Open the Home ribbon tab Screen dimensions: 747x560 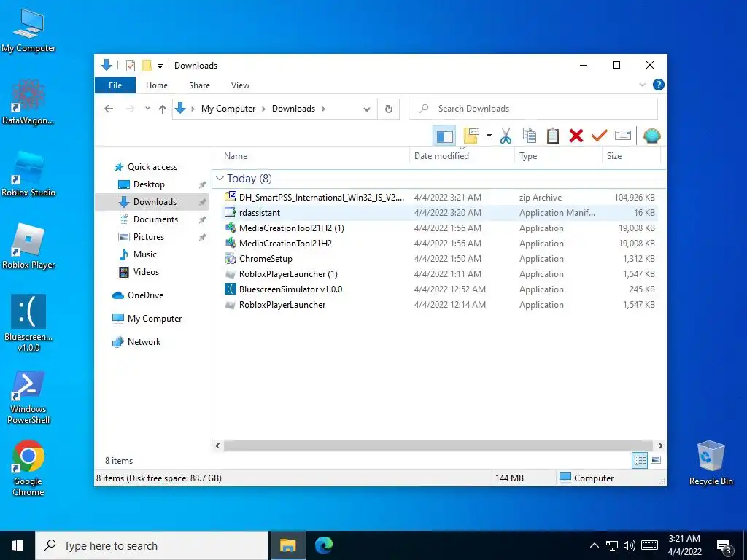tap(157, 85)
